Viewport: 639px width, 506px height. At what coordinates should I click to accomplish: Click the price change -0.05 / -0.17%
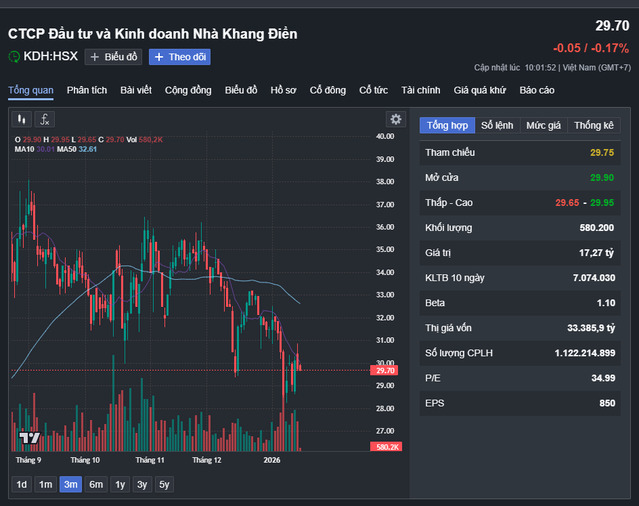(x=591, y=48)
